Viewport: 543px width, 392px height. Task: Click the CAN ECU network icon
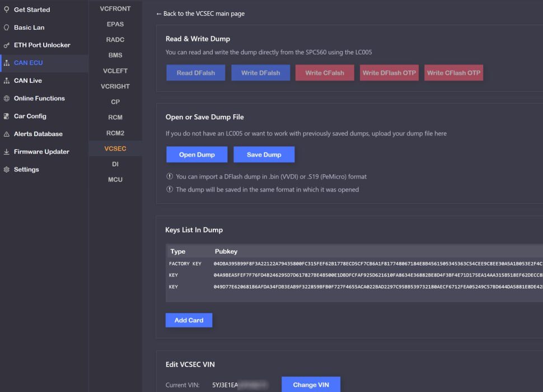(7, 63)
